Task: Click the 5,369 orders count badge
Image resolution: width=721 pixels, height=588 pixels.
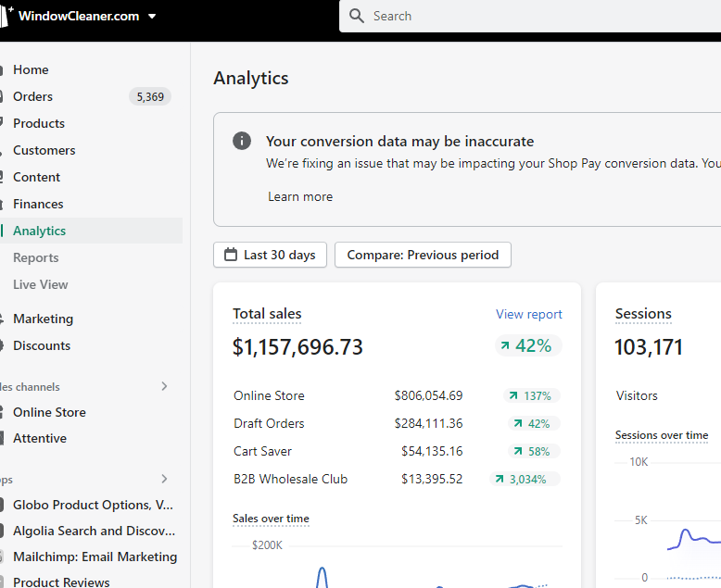Action: click(150, 97)
